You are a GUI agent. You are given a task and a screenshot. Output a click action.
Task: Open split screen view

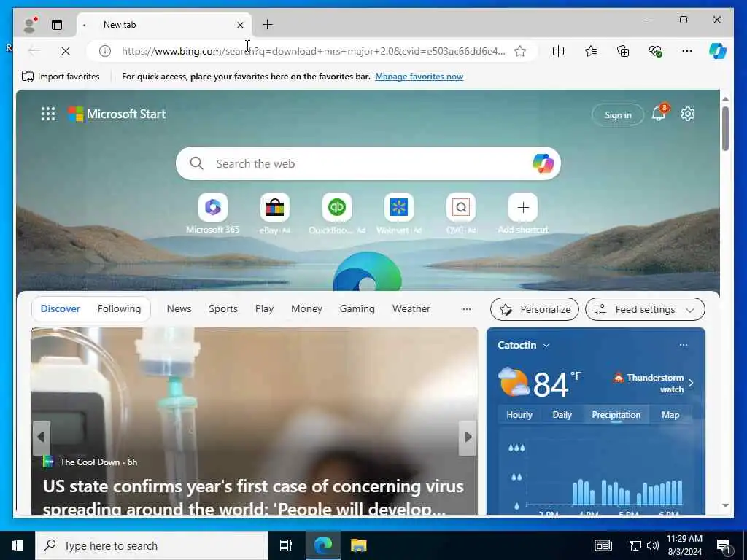[558, 51]
